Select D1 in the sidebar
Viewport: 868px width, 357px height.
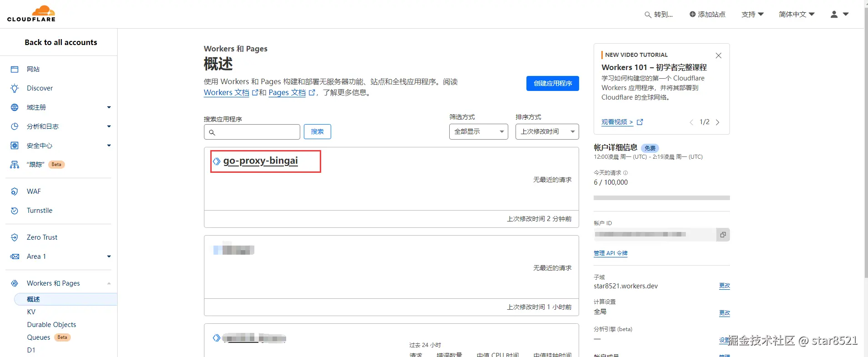(31, 350)
